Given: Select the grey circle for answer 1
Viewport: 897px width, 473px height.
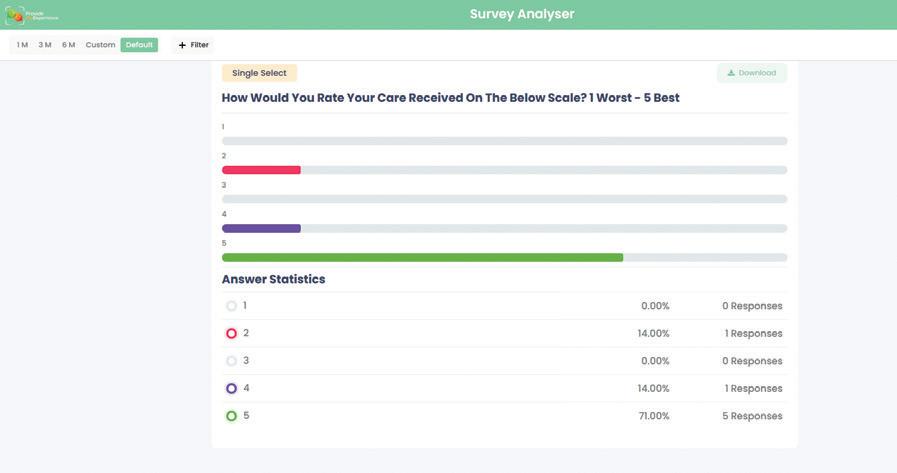Looking at the screenshot, I should tap(231, 306).
